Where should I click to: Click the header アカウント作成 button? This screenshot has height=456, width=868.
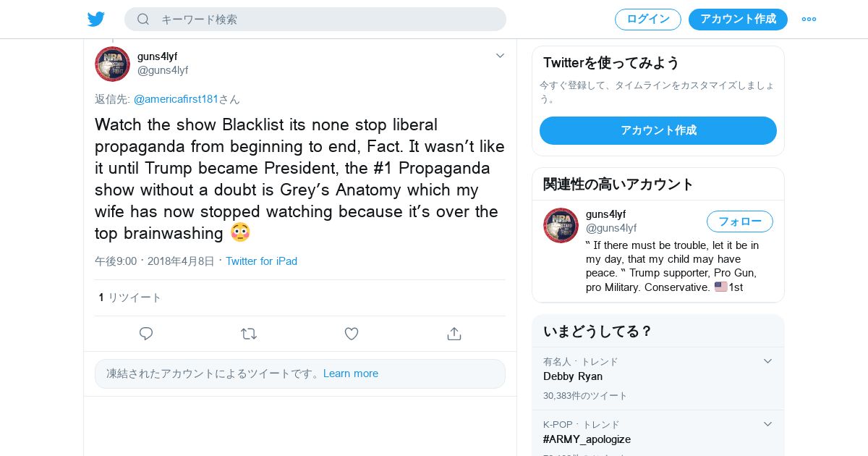738,20
